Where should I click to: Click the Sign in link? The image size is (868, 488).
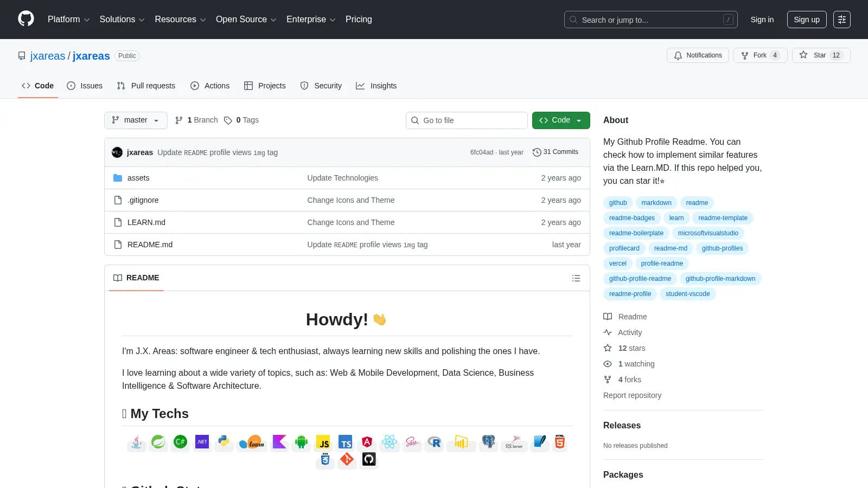coord(762,20)
